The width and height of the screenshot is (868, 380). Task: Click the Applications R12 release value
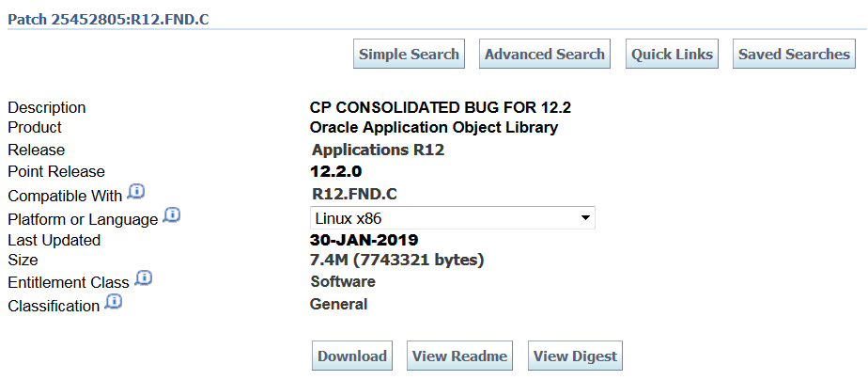pos(378,150)
